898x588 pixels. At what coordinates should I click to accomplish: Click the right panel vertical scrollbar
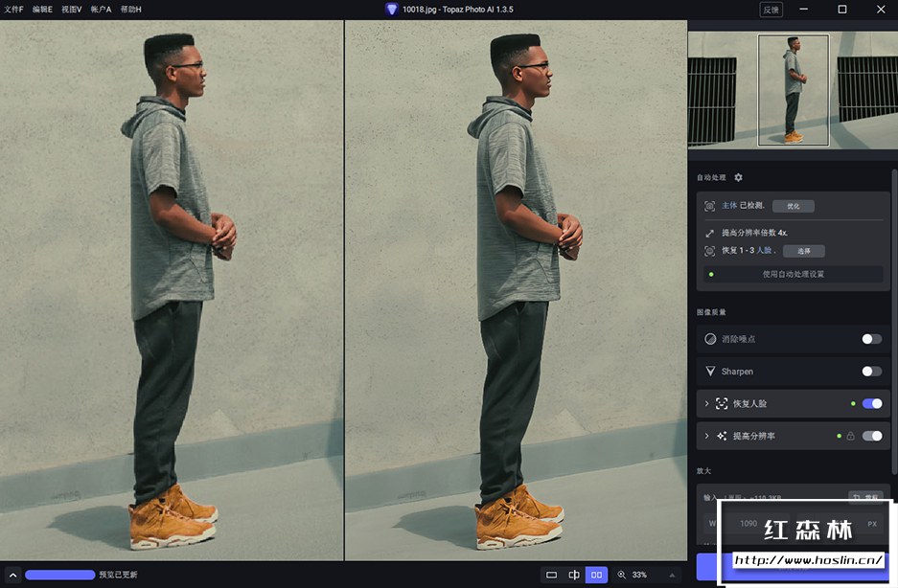[894, 321]
